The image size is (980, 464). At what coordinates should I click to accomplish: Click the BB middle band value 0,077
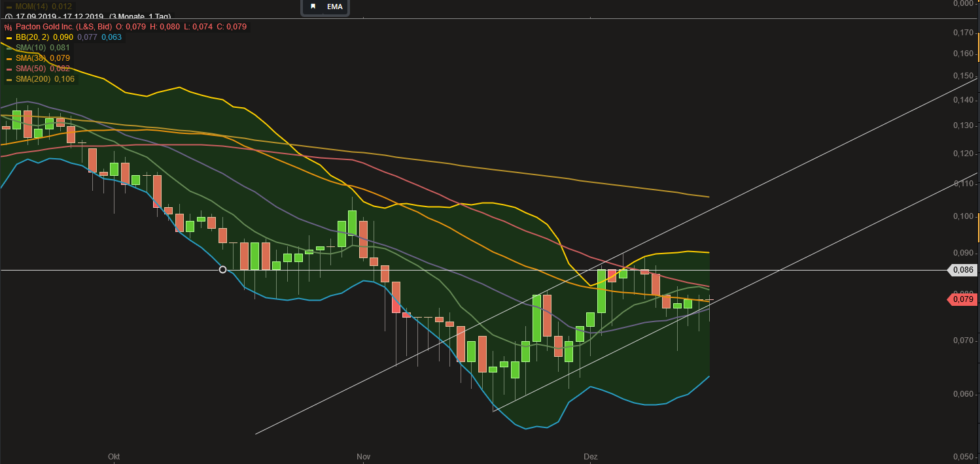(87, 37)
